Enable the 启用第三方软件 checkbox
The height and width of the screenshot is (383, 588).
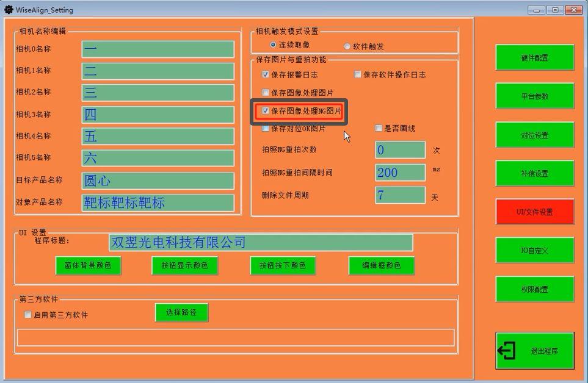coord(27,315)
